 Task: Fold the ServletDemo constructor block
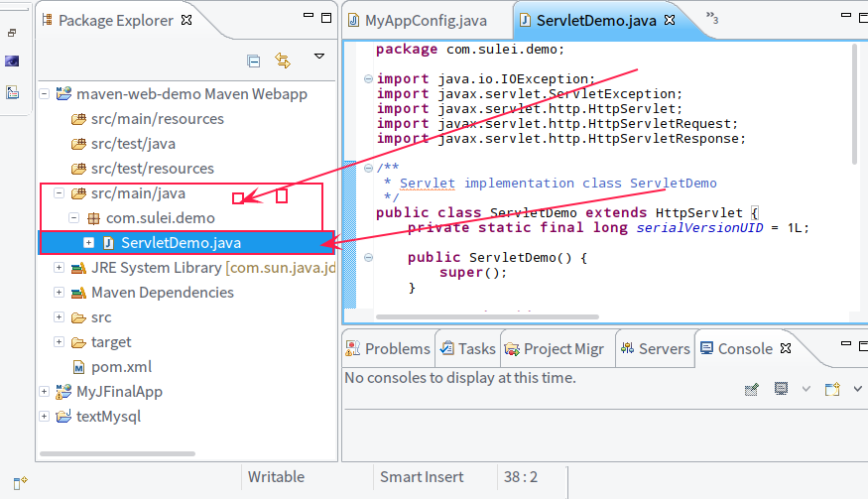coord(368,258)
